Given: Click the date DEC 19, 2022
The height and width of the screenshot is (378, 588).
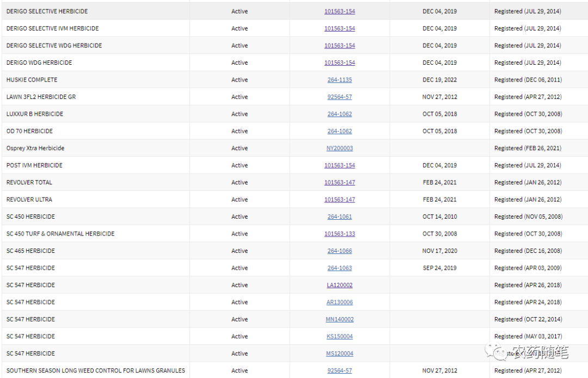Looking at the screenshot, I should tap(439, 80).
